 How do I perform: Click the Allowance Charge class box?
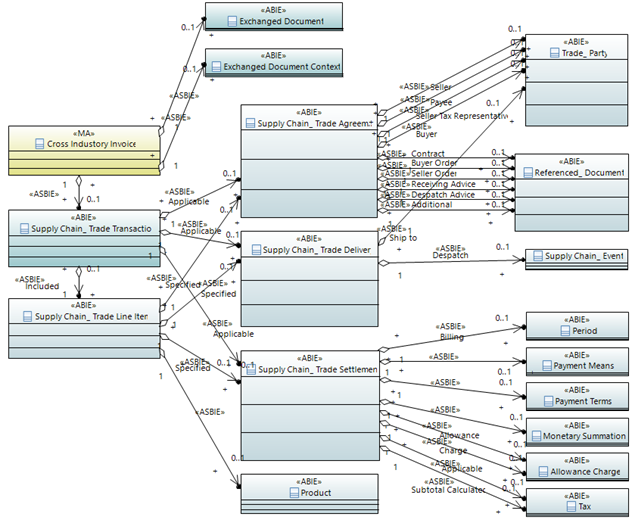(577, 467)
